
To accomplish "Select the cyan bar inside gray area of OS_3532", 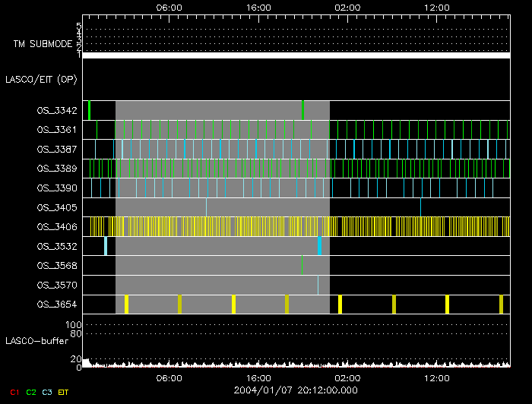I will (320, 246).
